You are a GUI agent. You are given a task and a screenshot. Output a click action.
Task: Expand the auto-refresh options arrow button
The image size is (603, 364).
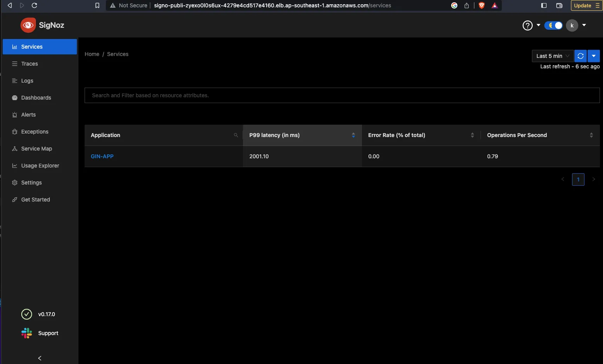coord(594,56)
